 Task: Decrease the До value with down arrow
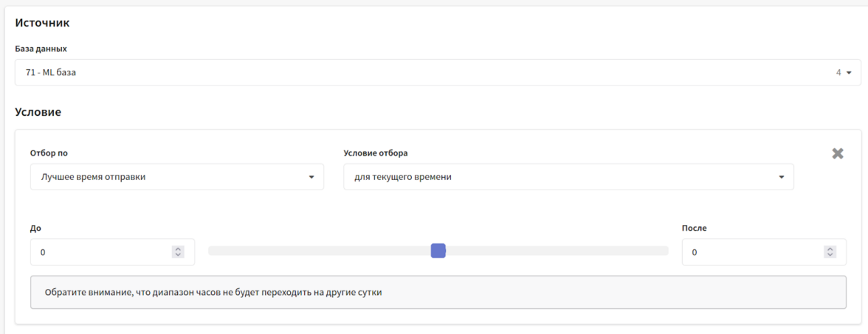pos(177,255)
